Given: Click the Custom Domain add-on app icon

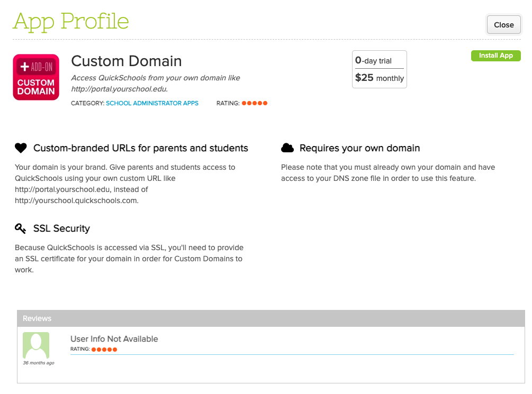Looking at the screenshot, I should (x=36, y=77).
